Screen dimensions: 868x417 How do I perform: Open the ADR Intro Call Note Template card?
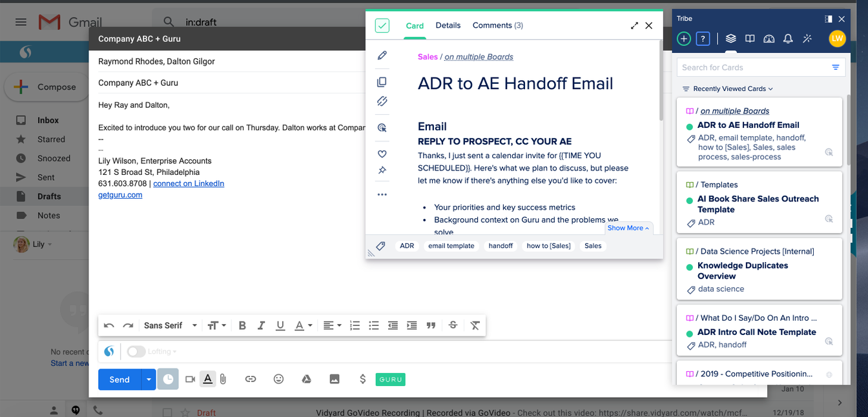point(756,332)
